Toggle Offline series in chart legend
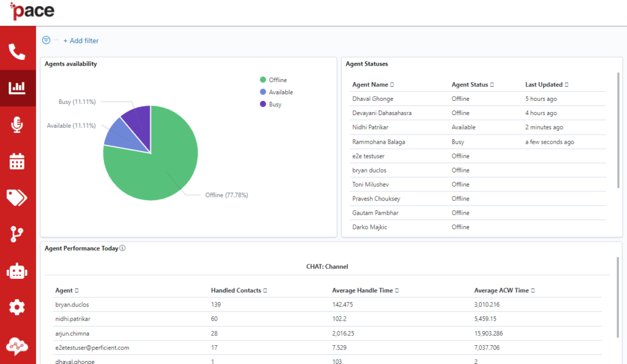Screen dimensions: 627x364 point(274,80)
